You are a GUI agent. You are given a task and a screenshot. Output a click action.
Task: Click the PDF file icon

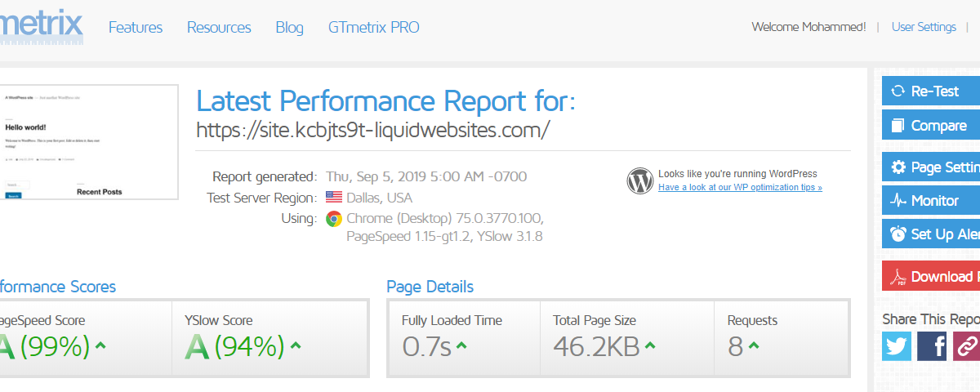tap(898, 277)
